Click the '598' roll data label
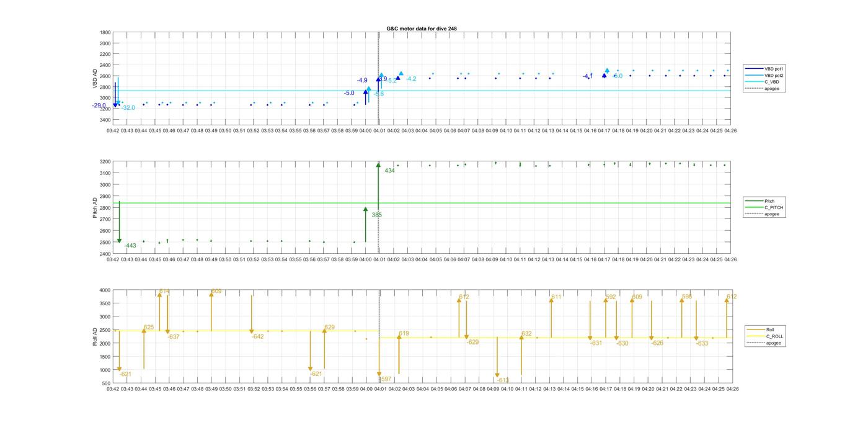The height and width of the screenshot is (430, 868). pyautogui.click(x=686, y=297)
